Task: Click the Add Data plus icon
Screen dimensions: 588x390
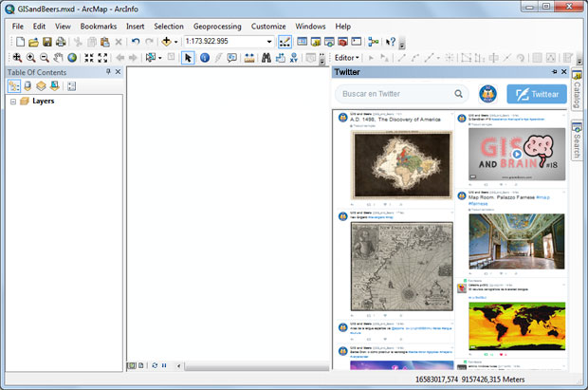Action: 166,42
